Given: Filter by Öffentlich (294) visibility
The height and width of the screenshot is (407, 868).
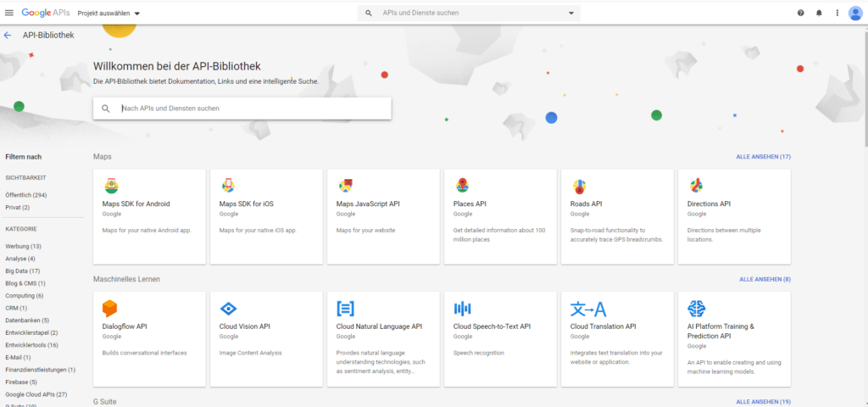Looking at the screenshot, I should pyautogui.click(x=25, y=195).
